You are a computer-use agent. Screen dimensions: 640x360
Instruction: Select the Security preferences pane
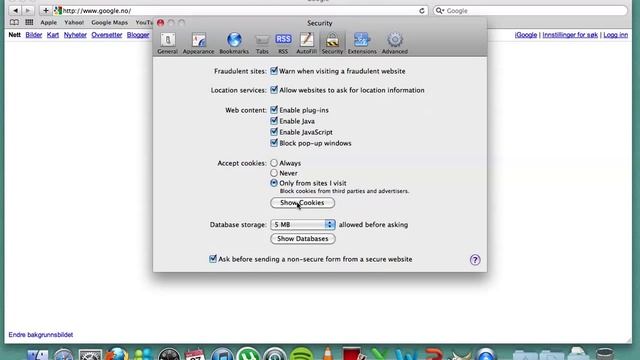point(332,43)
